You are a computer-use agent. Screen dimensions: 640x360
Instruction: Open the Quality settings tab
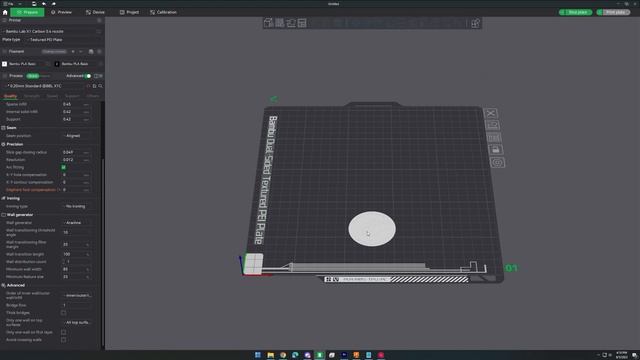10,96
